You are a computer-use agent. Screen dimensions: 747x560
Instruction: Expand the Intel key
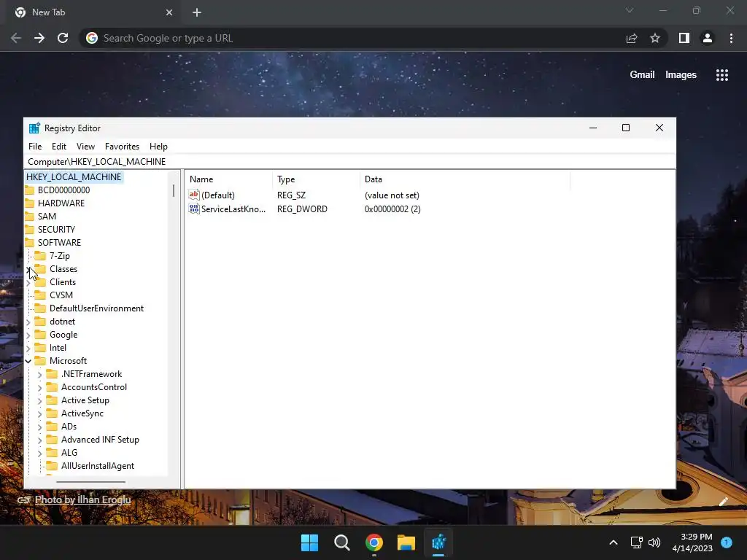point(28,349)
